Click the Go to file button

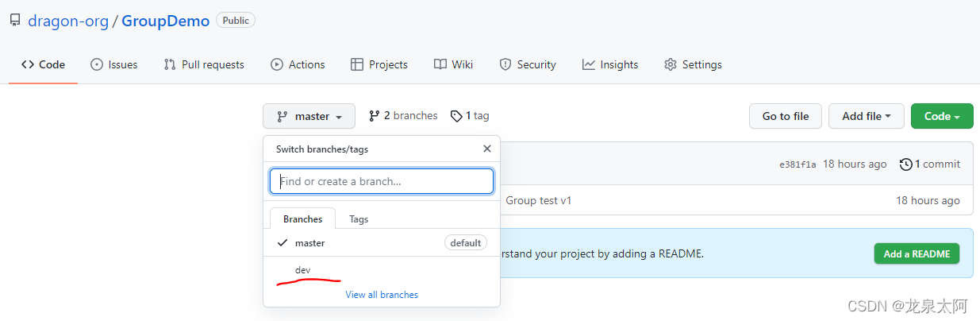(786, 116)
